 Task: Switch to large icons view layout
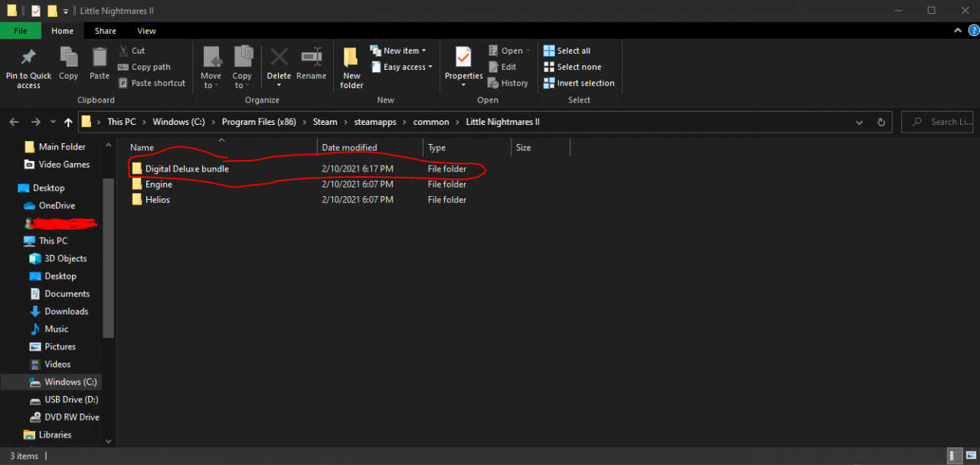[970, 456]
